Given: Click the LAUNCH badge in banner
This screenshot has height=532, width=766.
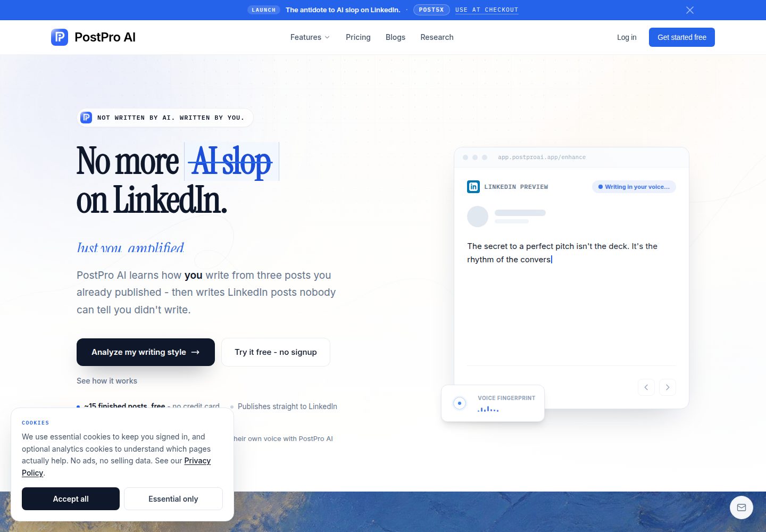Looking at the screenshot, I should 264,10.
